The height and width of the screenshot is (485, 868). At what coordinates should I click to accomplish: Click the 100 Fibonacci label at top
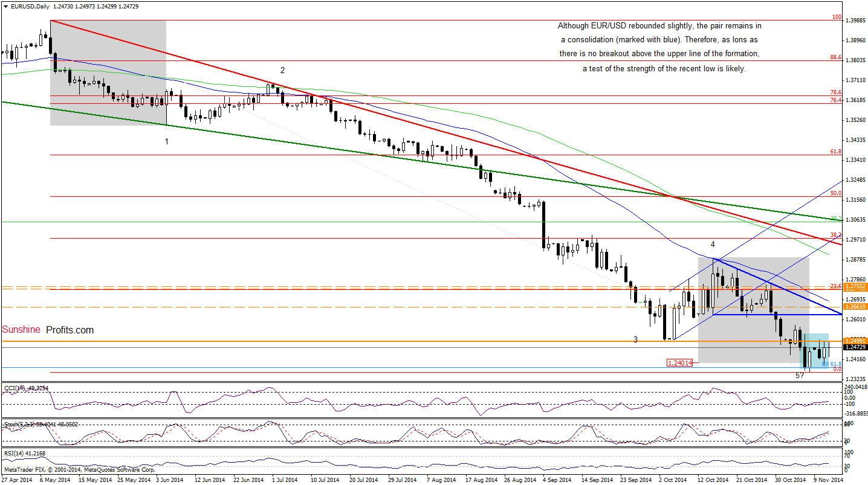(838, 18)
